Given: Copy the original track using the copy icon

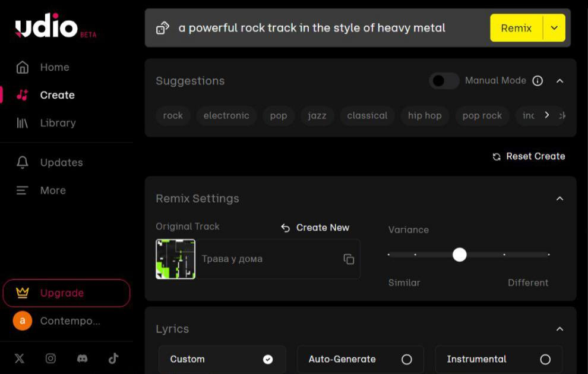Looking at the screenshot, I should (x=349, y=259).
